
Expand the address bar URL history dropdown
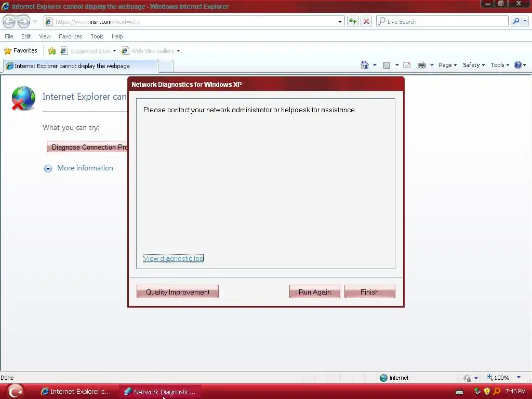coord(340,22)
